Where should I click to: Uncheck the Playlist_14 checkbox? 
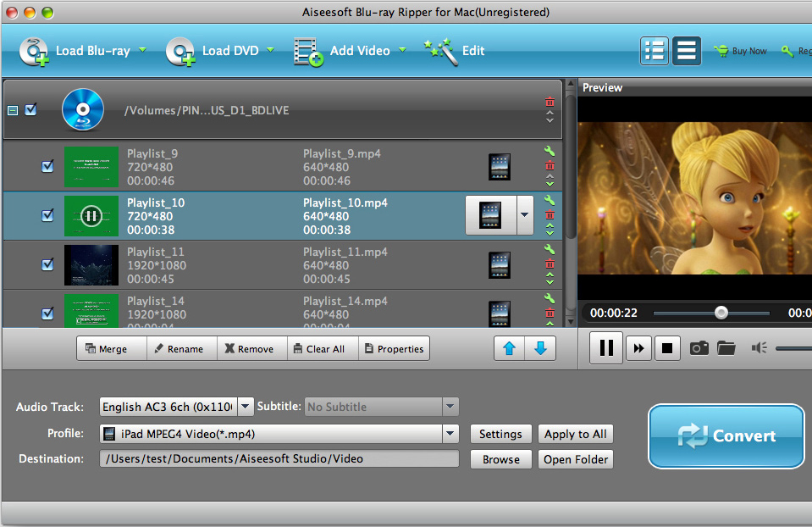click(47, 313)
